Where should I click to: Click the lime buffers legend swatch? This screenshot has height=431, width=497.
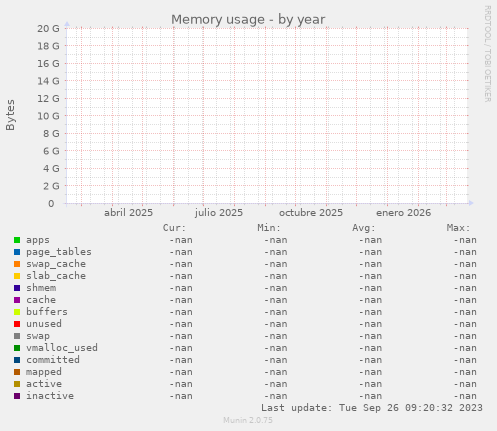(x=17, y=312)
